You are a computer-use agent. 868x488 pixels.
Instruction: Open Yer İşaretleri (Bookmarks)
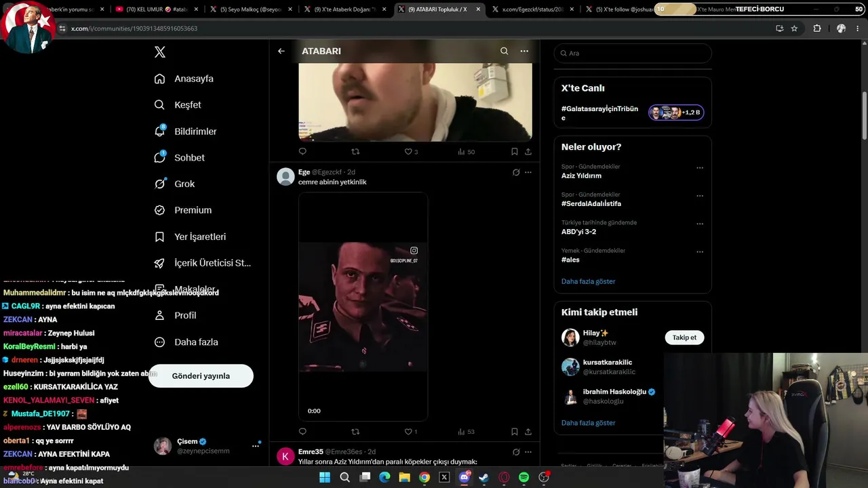(x=190, y=237)
